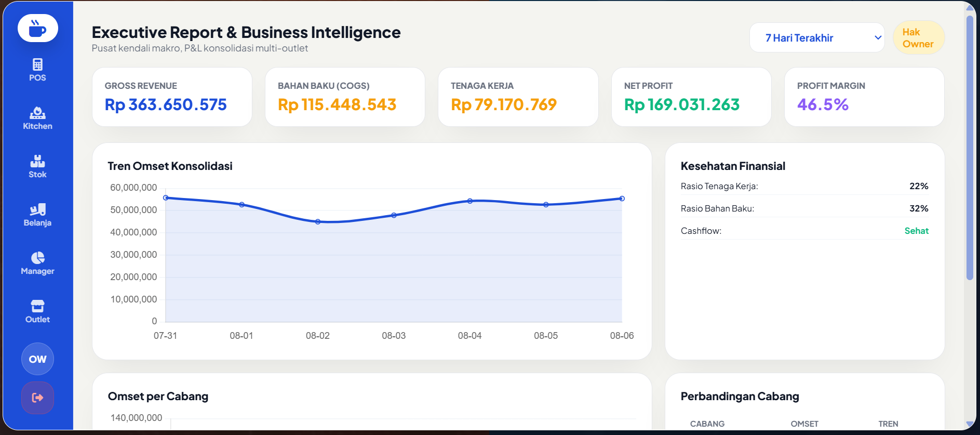The width and height of the screenshot is (980, 435).
Task: Click the page vertical scrollbar thumb
Action: tap(970, 148)
